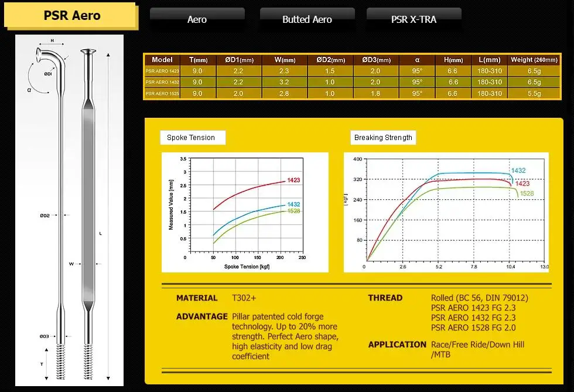Click the 'Weight (260mm)' column header
The width and height of the screenshot is (574, 392).
click(x=534, y=60)
